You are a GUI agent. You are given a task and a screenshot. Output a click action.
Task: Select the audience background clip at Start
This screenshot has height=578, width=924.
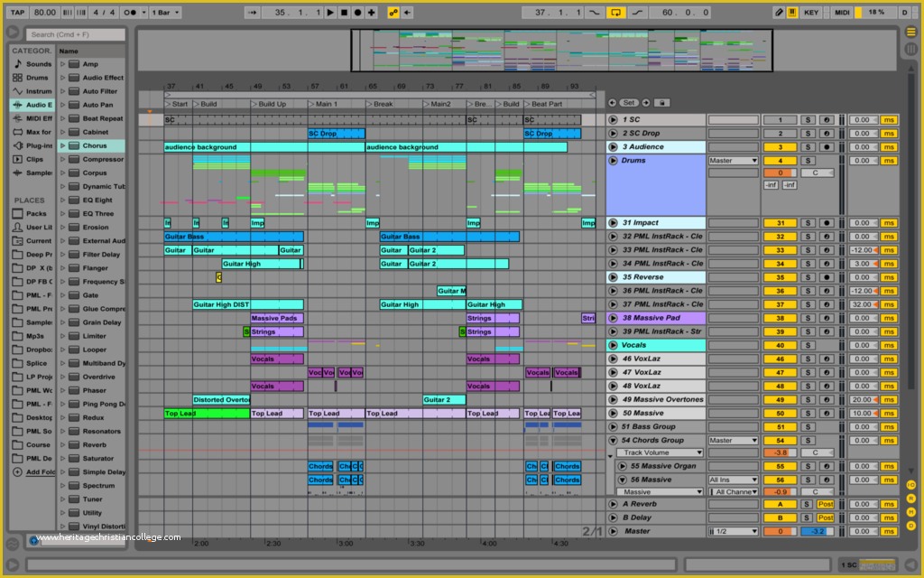pos(264,147)
